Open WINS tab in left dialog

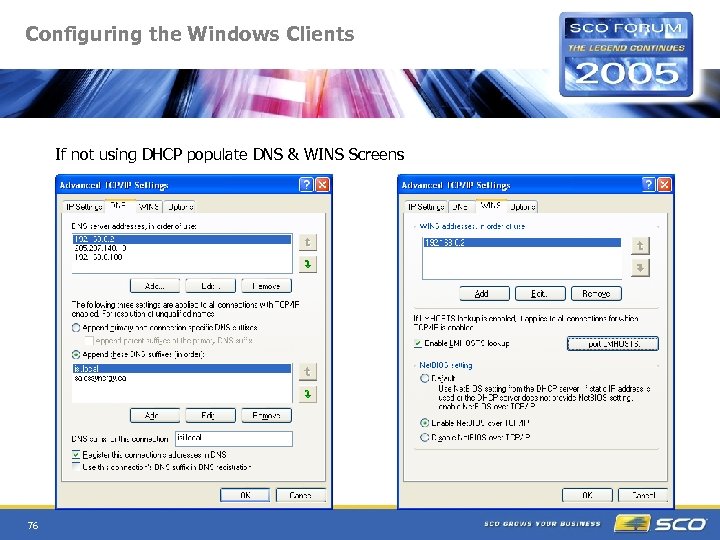tap(149, 207)
